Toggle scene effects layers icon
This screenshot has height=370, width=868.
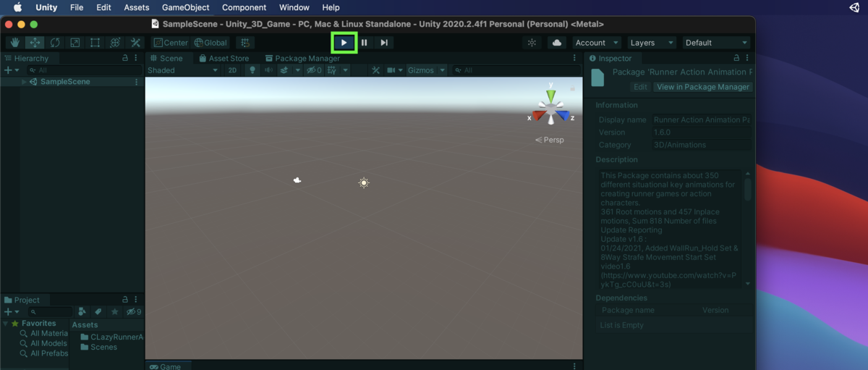(x=284, y=70)
